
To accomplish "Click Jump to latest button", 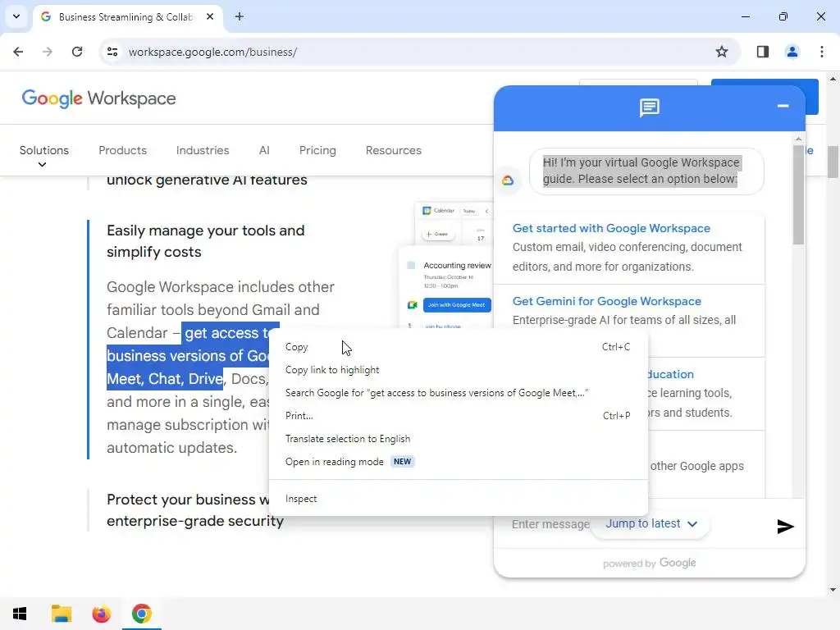I will pos(651,524).
